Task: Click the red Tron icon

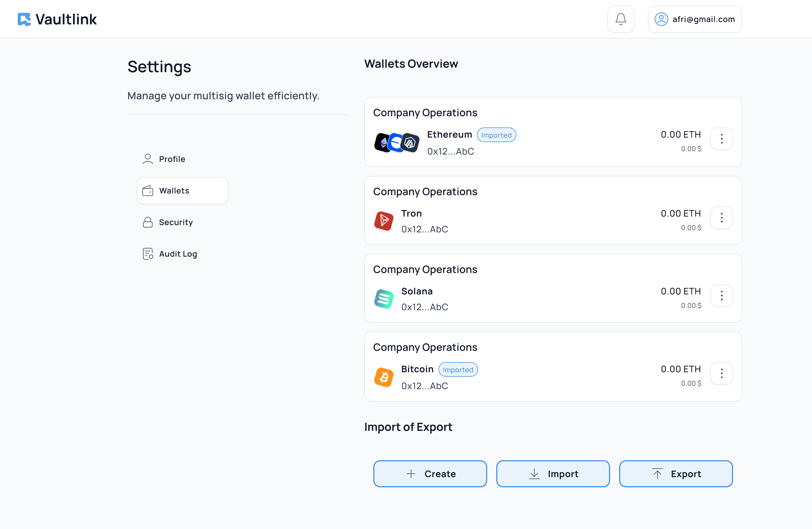Action: 384,221
